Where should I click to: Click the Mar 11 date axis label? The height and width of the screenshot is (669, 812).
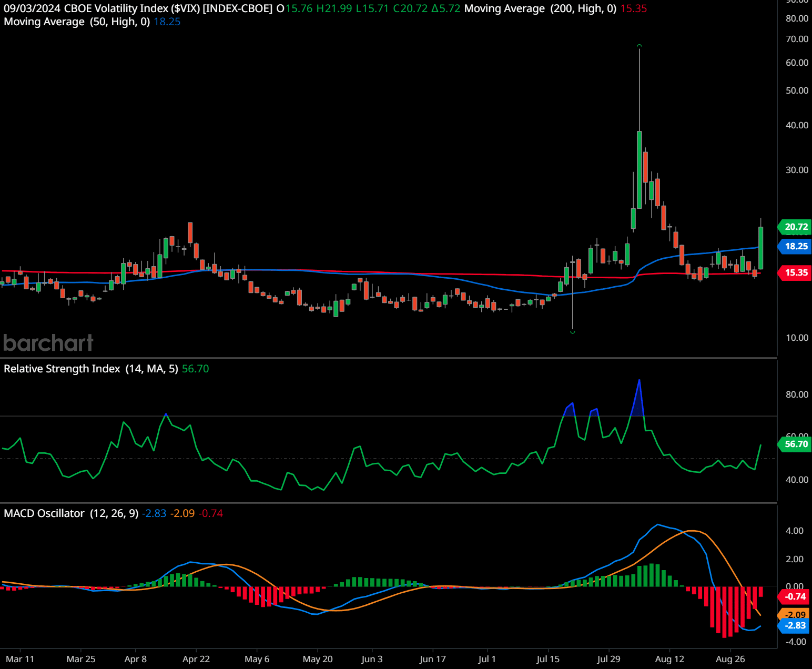(x=20, y=659)
